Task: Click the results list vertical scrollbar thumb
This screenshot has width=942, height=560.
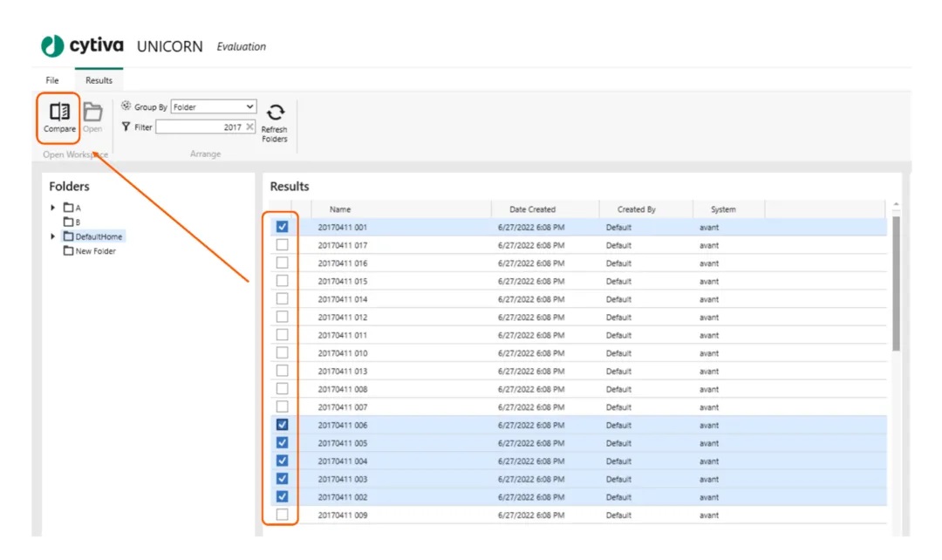Action: click(x=896, y=283)
